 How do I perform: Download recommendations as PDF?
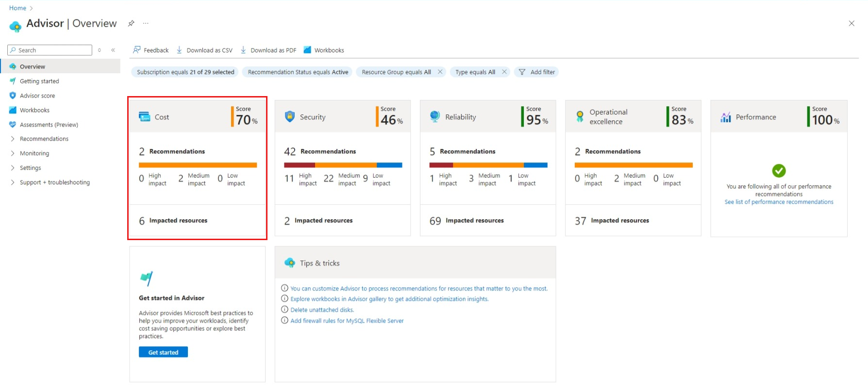pos(268,50)
